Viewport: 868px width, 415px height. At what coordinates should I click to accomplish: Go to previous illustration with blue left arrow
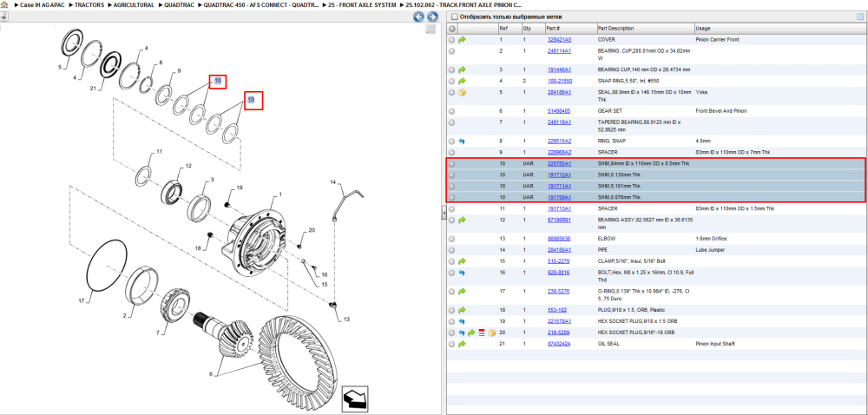(x=419, y=16)
